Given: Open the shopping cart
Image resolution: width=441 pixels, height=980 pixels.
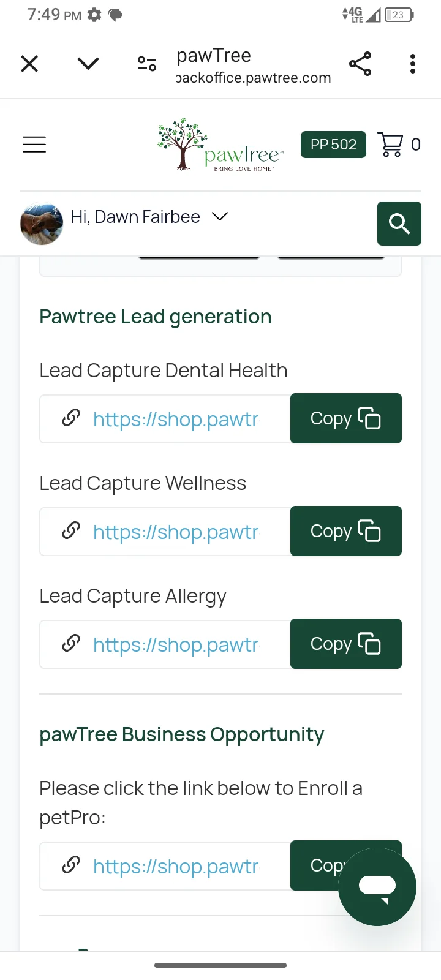Looking at the screenshot, I should click(390, 145).
